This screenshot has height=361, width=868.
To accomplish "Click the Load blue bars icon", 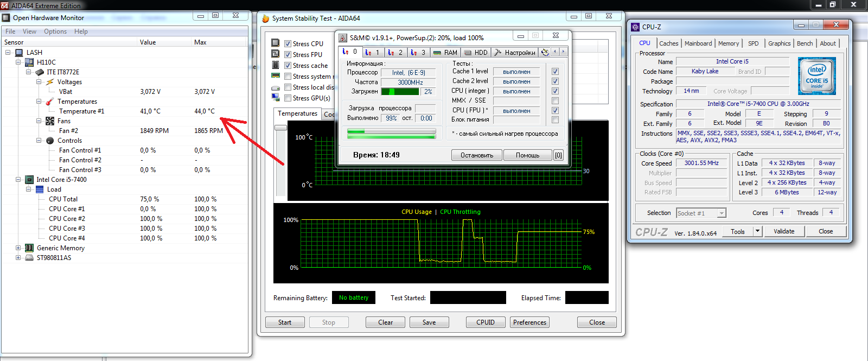I will click(x=40, y=189).
